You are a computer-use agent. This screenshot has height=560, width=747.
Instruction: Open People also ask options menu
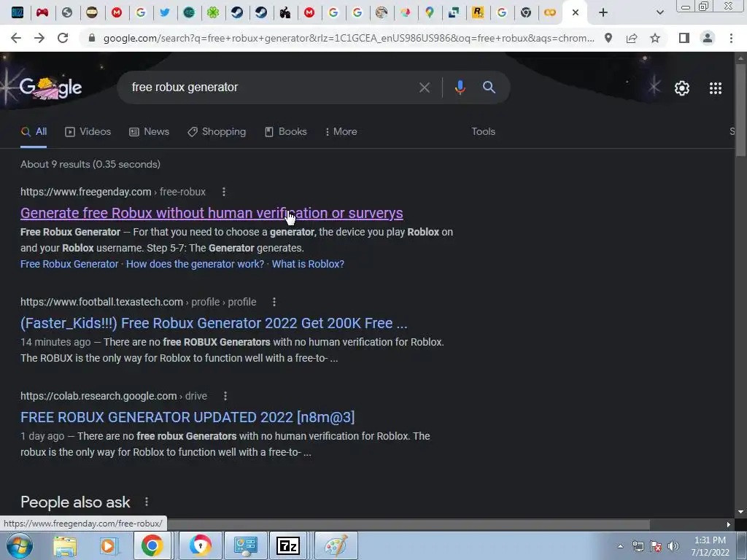click(x=147, y=502)
